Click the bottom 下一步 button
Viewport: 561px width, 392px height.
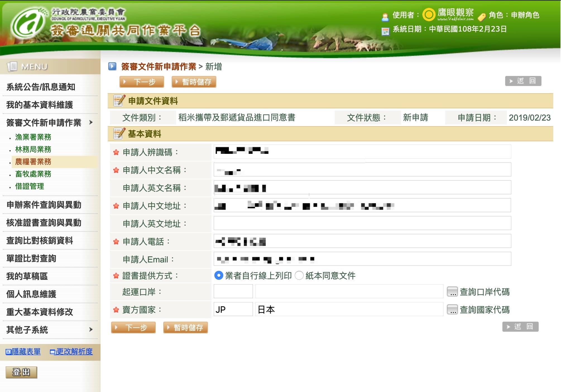coord(133,328)
